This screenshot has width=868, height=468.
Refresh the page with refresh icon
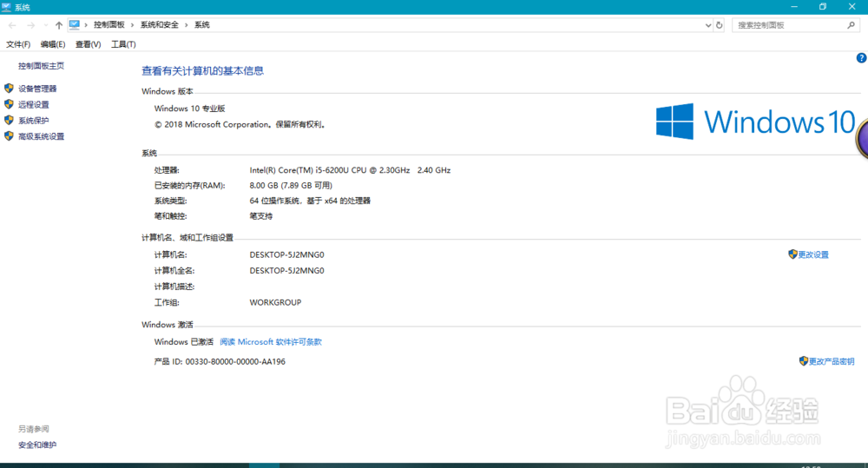click(x=719, y=25)
